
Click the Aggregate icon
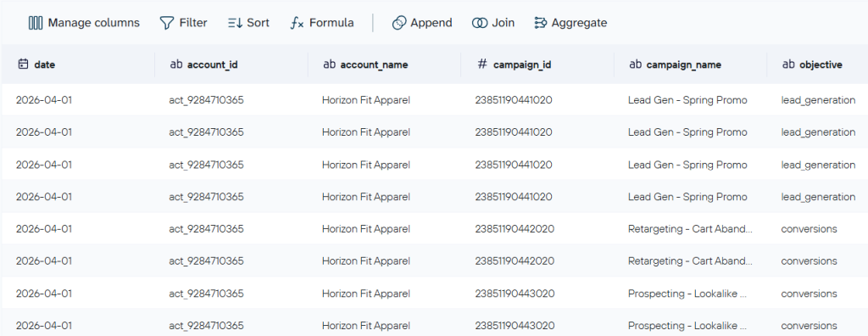point(540,23)
